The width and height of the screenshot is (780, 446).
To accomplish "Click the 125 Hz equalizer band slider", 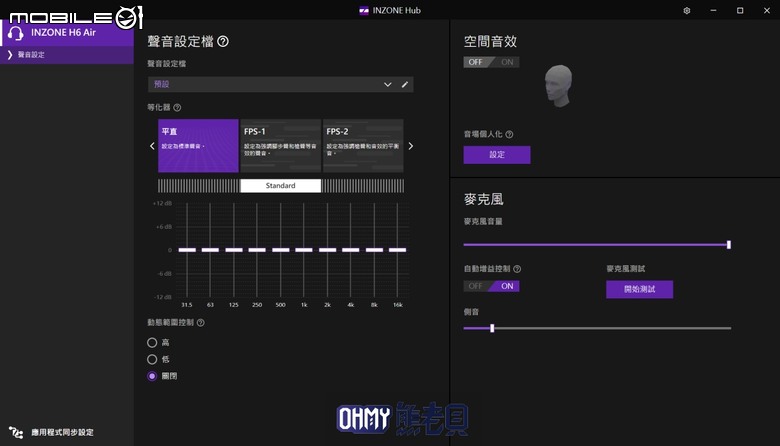I will point(234,250).
